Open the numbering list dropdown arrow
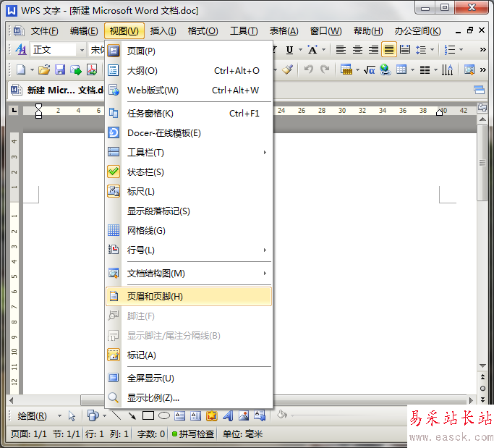The width and height of the screenshot is (494, 448). click(461, 49)
